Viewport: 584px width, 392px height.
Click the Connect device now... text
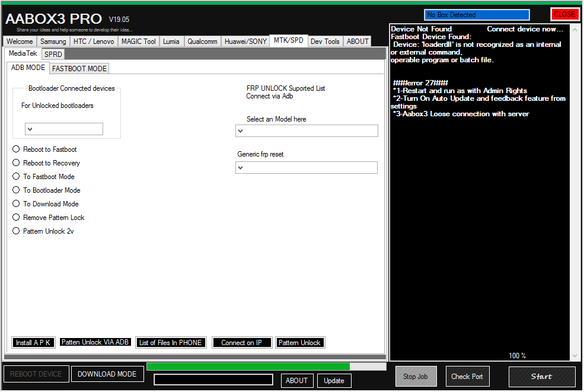525,29
